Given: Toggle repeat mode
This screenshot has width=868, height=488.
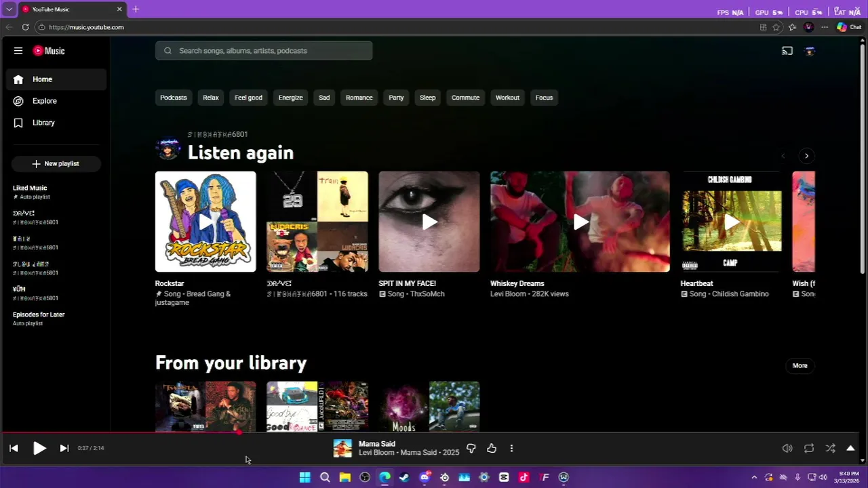Looking at the screenshot, I should point(809,448).
